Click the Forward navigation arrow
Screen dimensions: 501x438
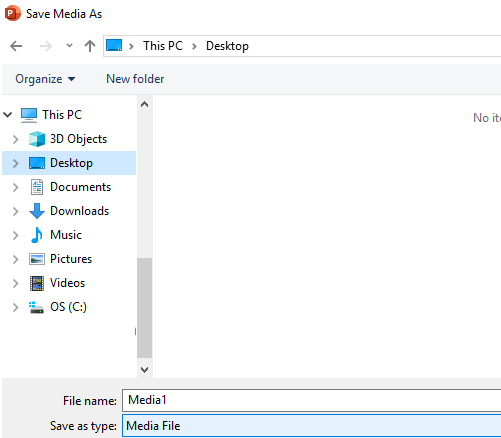(45, 46)
